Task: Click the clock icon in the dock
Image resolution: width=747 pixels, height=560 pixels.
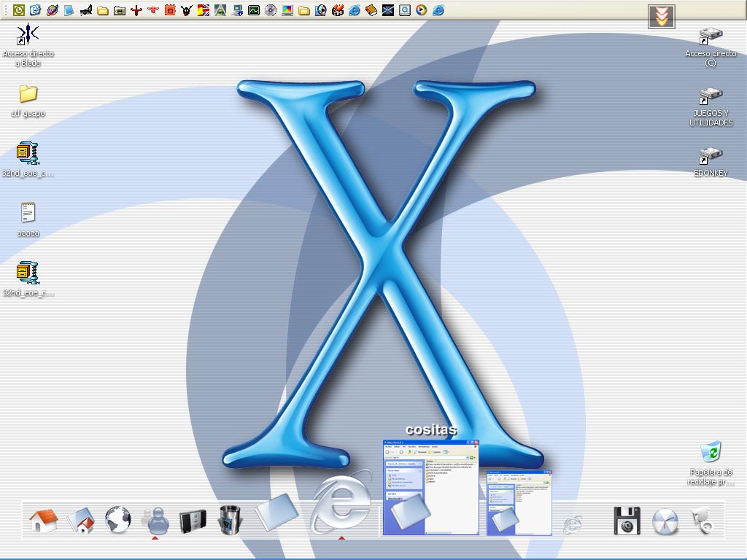Action: [665, 521]
